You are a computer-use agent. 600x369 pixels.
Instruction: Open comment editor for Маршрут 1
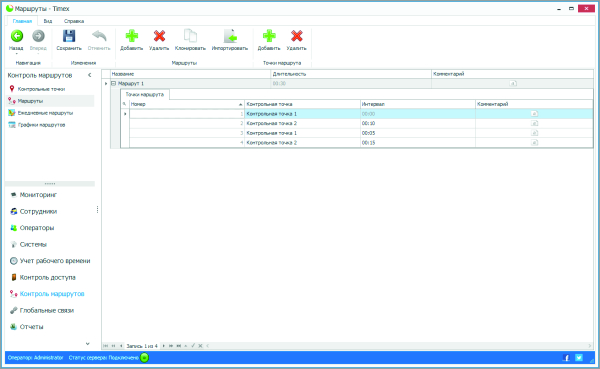click(513, 83)
